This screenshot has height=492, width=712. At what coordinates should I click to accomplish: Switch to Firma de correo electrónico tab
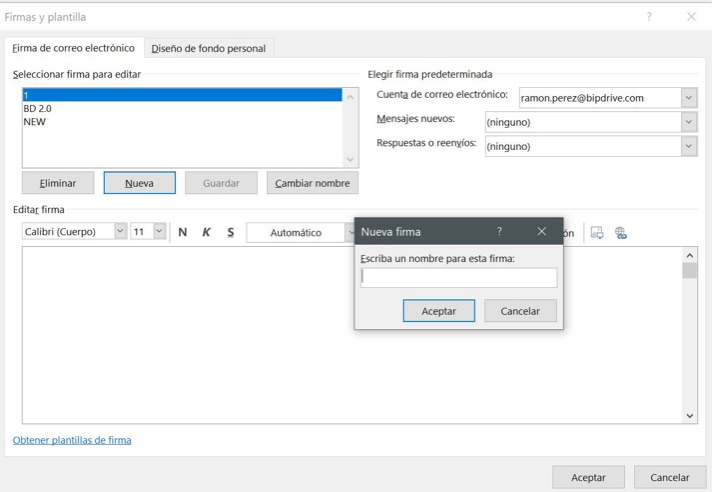click(x=74, y=48)
